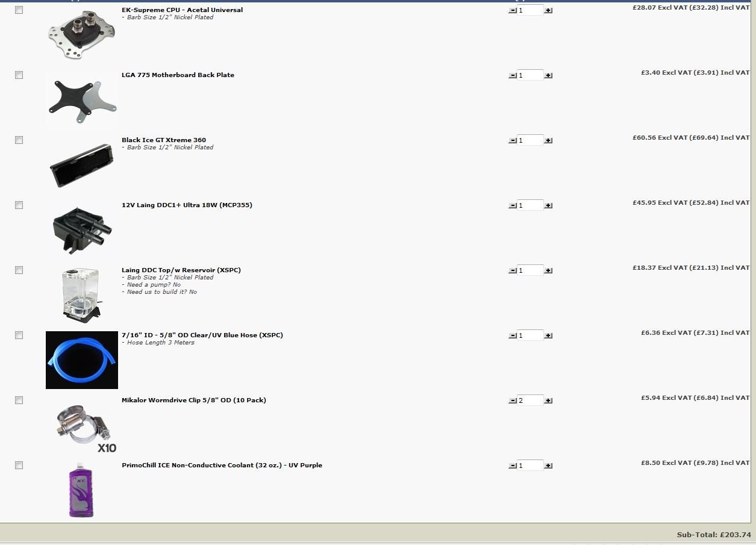Tick the Mikalor Wormdrive Clip checkbox
756x545 pixels.
19,400
